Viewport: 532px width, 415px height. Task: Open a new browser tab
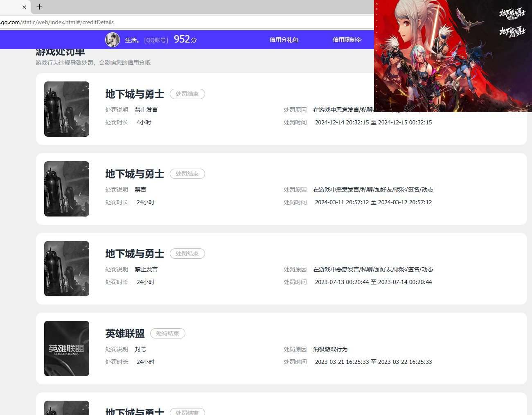click(x=39, y=7)
